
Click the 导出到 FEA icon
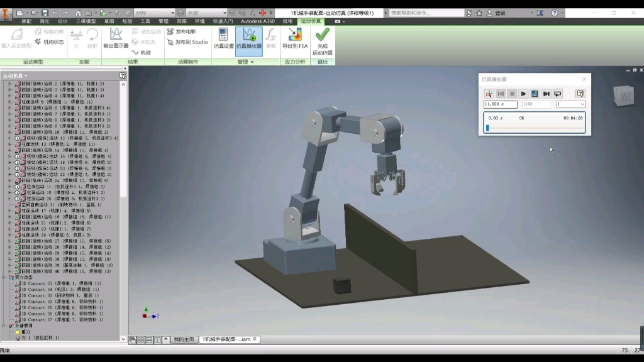coord(296,38)
